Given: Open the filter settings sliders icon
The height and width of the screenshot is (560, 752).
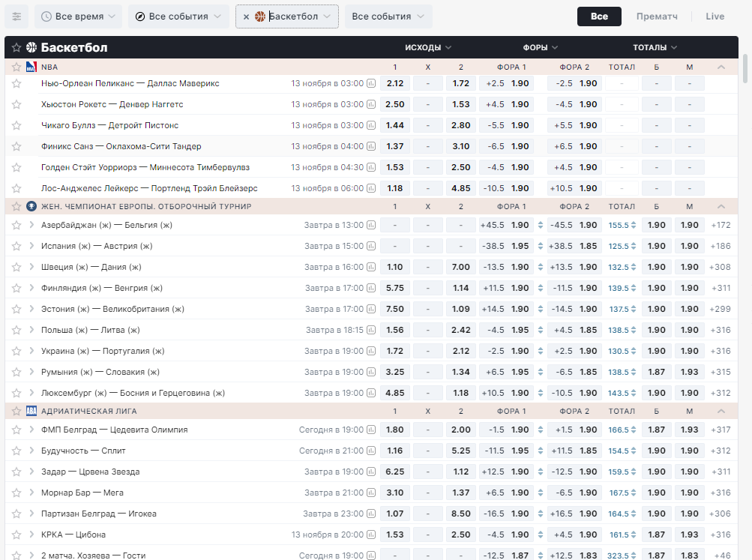Looking at the screenshot, I should coord(16,16).
